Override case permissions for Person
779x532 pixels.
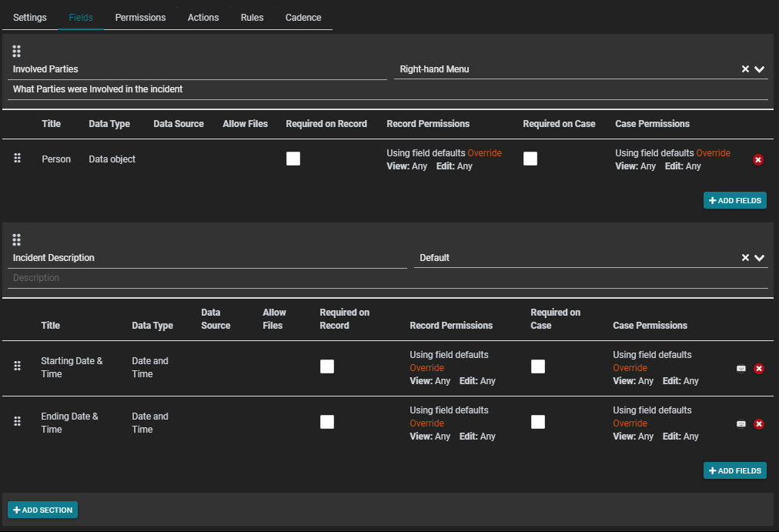[x=713, y=153]
